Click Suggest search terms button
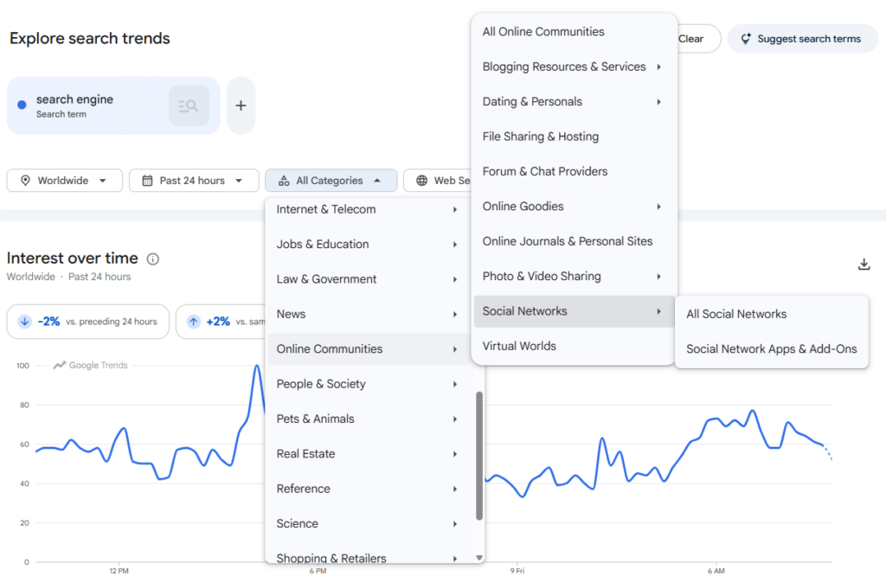The width and height of the screenshot is (886, 588). click(x=802, y=38)
